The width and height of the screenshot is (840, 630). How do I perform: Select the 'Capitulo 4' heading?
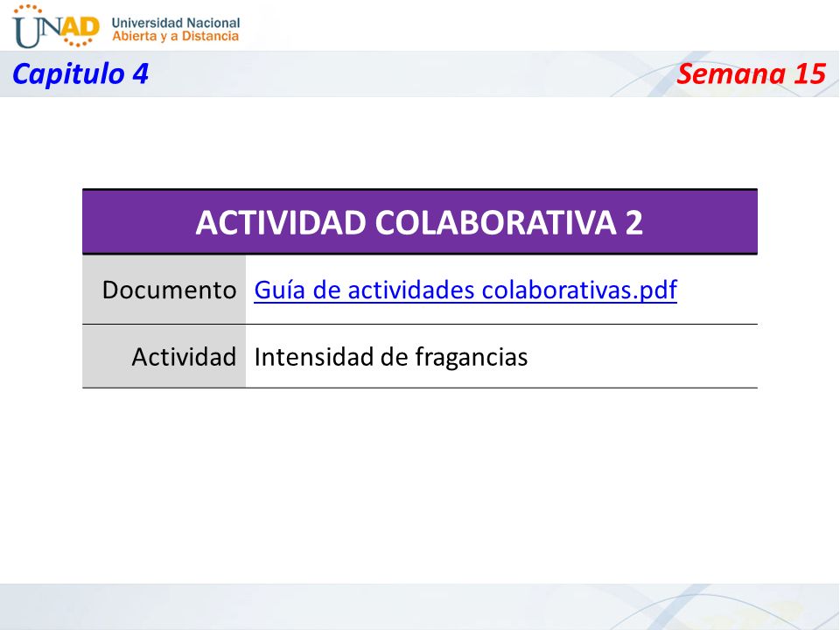80,73
